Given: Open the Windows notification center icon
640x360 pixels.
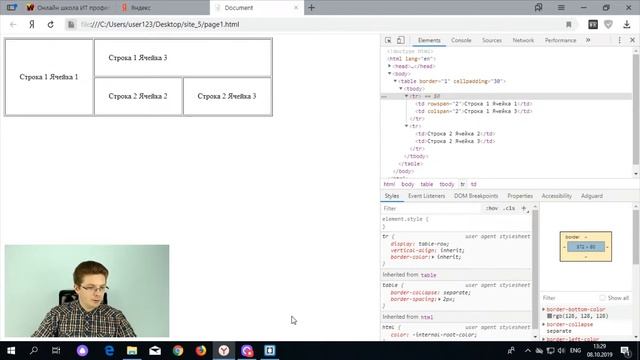Looking at the screenshot, I should coord(625,351).
